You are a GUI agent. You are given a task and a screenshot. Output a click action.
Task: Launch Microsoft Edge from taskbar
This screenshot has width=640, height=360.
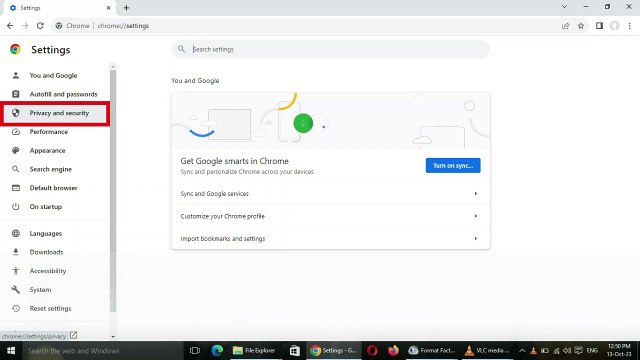[x=217, y=351]
